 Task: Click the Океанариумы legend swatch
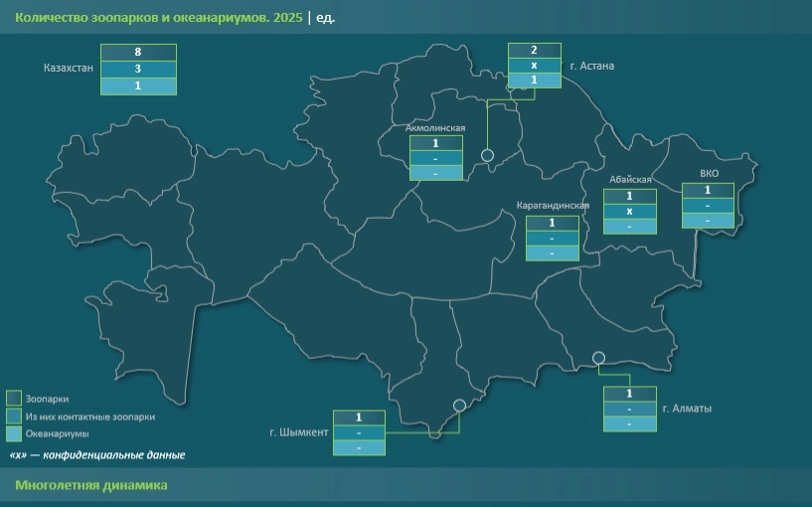click(14, 433)
